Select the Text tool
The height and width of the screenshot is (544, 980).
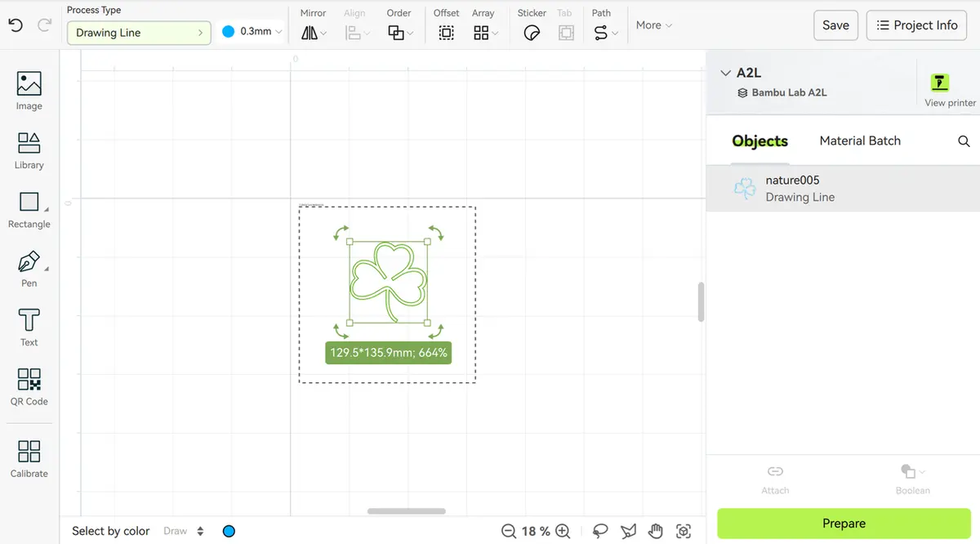29,328
